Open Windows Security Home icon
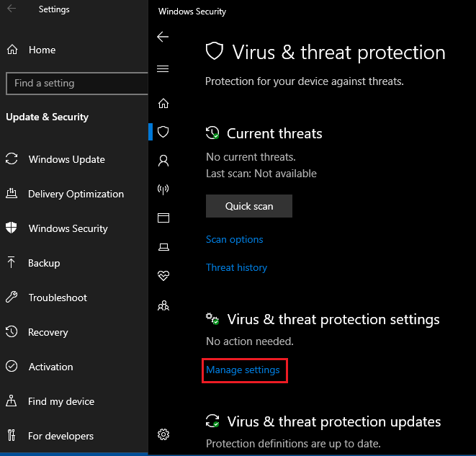The width and height of the screenshot is (476, 456). click(x=163, y=104)
